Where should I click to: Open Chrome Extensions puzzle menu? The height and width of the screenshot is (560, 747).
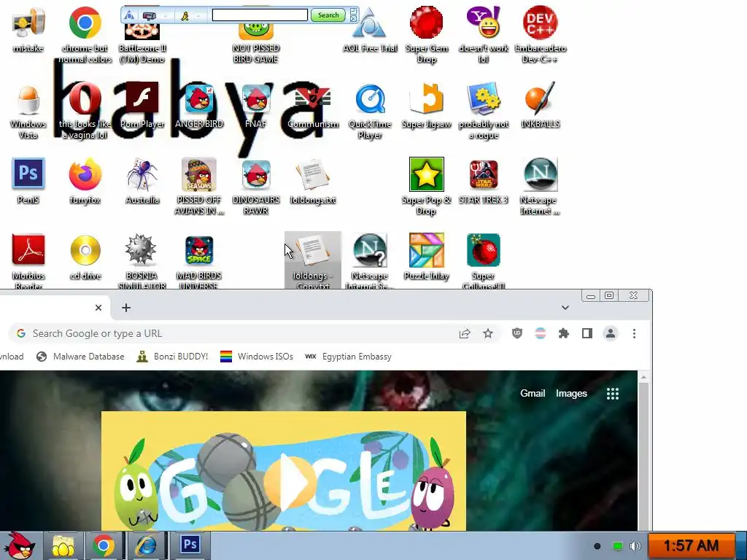[x=564, y=333]
